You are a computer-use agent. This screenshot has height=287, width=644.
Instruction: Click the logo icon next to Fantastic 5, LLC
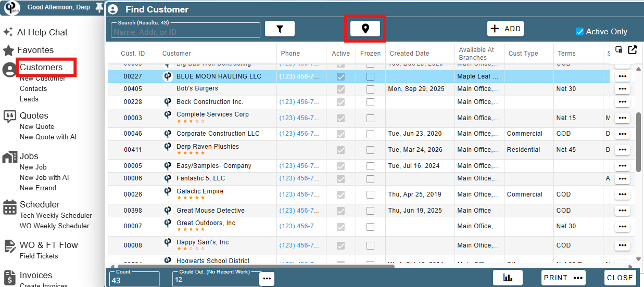tap(168, 178)
